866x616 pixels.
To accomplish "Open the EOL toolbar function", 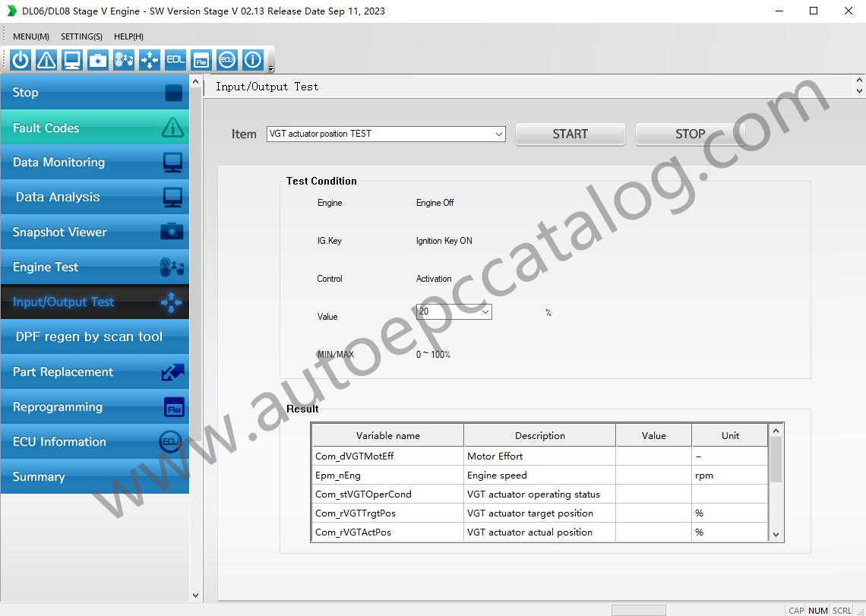I will (x=175, y=59).
